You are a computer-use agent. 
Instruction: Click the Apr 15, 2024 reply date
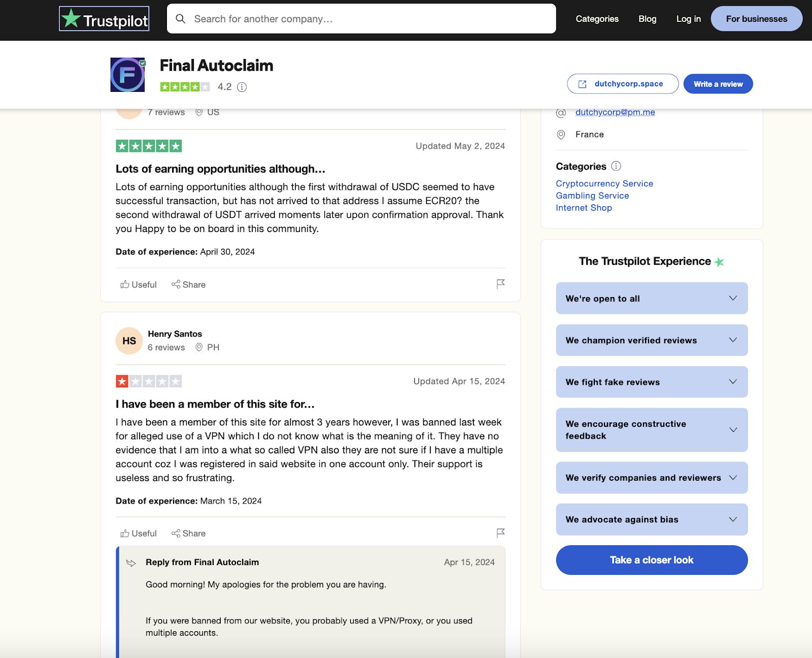click(469, 562)
